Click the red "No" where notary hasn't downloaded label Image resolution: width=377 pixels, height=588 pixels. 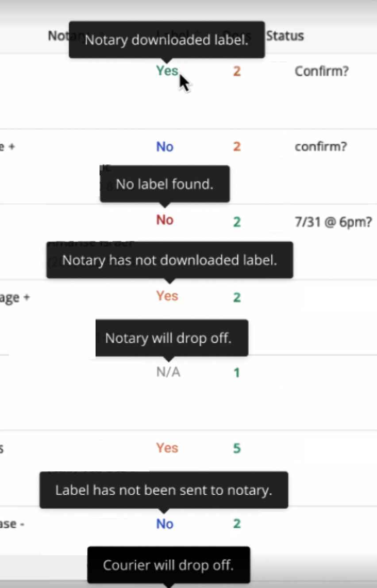[165, 220]
